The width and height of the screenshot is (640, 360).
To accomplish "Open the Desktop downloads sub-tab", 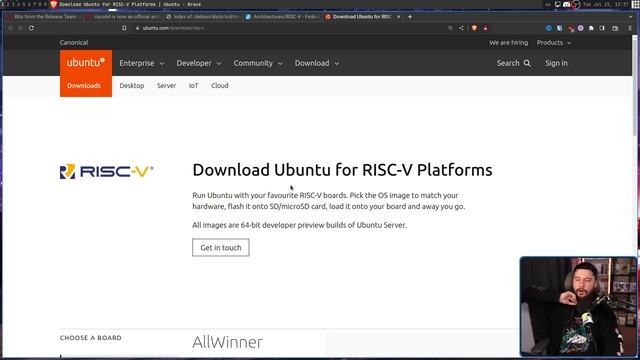I will point(132,86).
